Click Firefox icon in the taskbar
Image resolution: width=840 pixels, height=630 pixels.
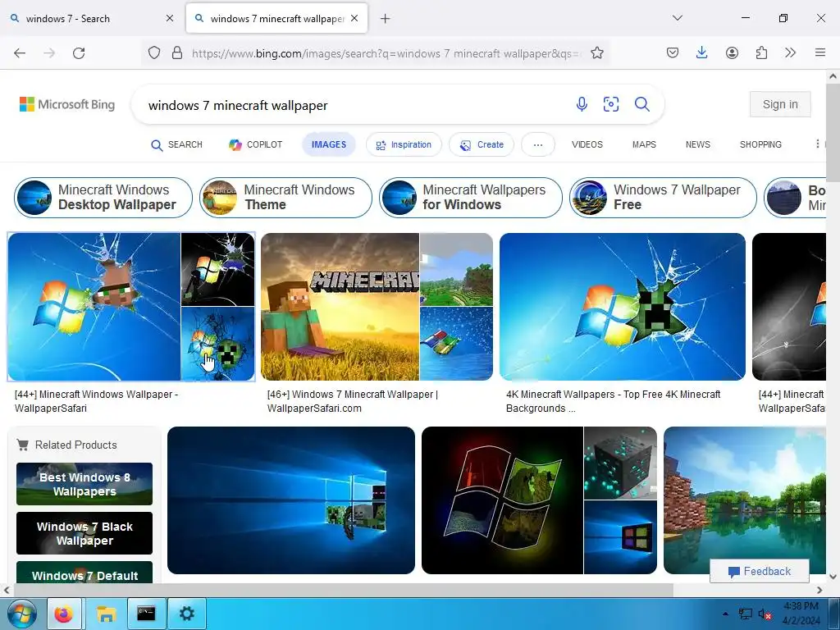click(64, 614)
